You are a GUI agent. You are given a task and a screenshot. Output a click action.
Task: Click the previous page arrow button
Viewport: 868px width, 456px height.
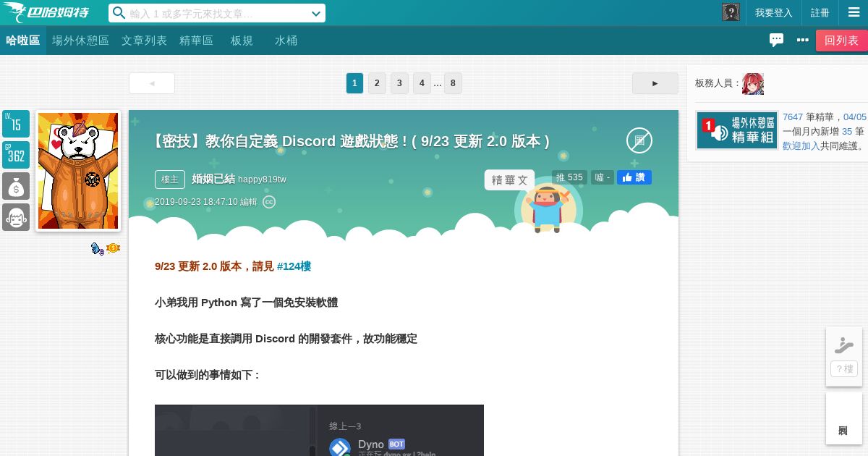pos(152,83)
